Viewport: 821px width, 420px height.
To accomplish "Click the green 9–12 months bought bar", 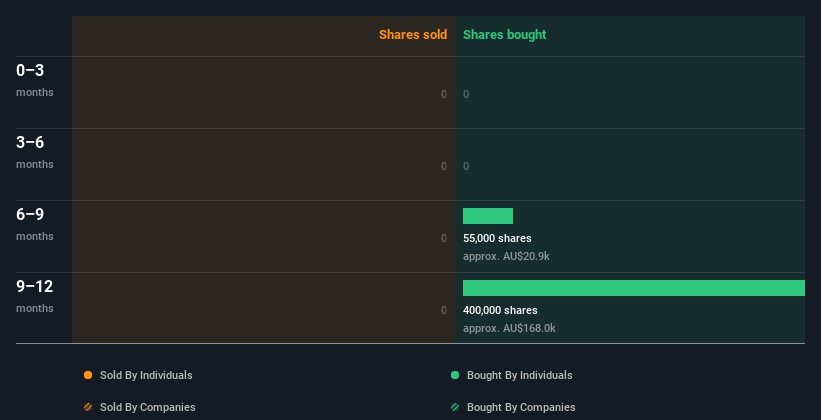I will pyautogui.click(x=634, y=288).
